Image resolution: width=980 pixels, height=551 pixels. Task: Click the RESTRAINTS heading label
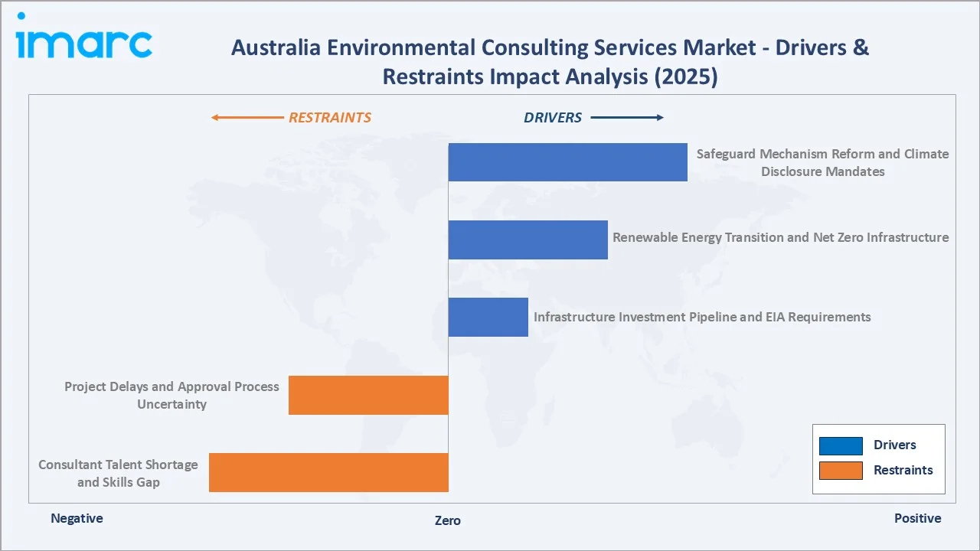329,117
